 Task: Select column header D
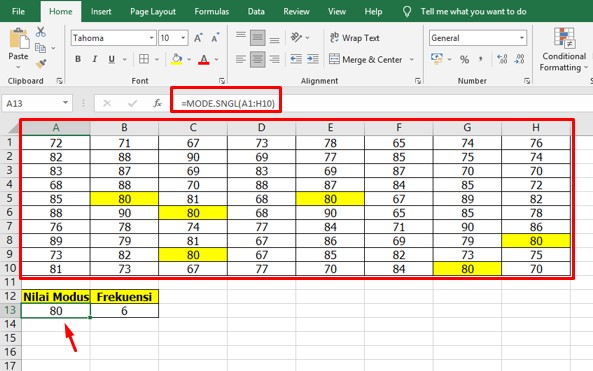(261, 128)
